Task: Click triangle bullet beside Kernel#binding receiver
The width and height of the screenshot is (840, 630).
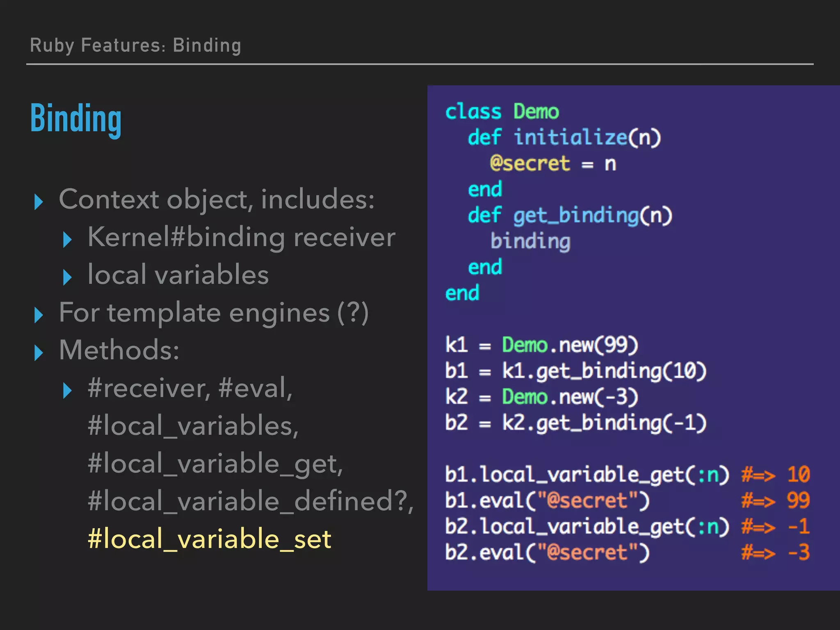Action: coord(67,240)
